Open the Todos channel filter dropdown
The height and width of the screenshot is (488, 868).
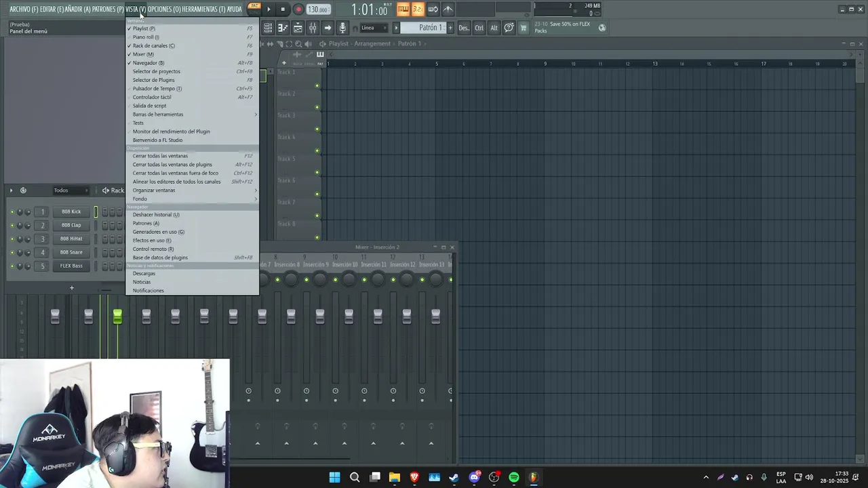point(71,190)
